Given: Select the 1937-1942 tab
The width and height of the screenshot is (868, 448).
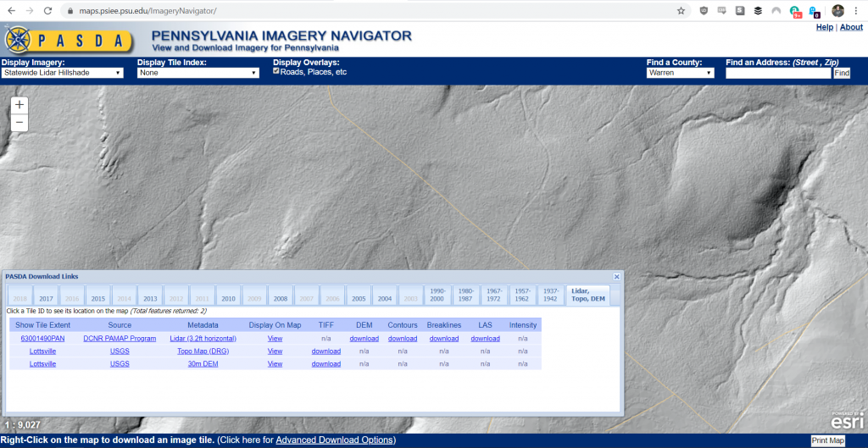Looking at the screenshot, I should [551, 296].
